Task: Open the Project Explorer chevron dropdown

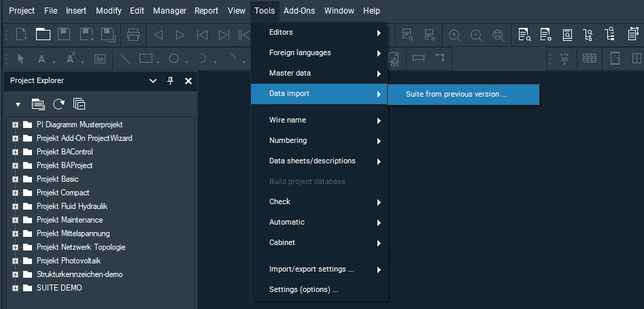Action: coord(153,82)
